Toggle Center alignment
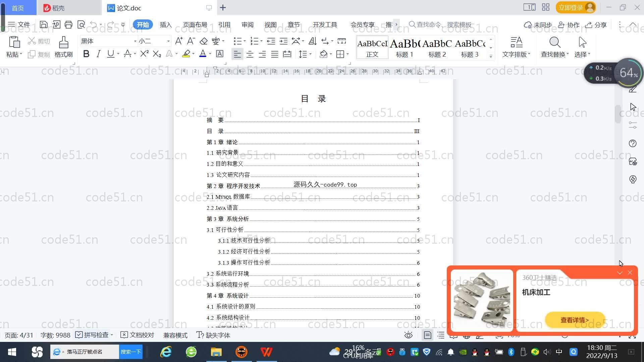The image size is (644, 362). [250, 54]
